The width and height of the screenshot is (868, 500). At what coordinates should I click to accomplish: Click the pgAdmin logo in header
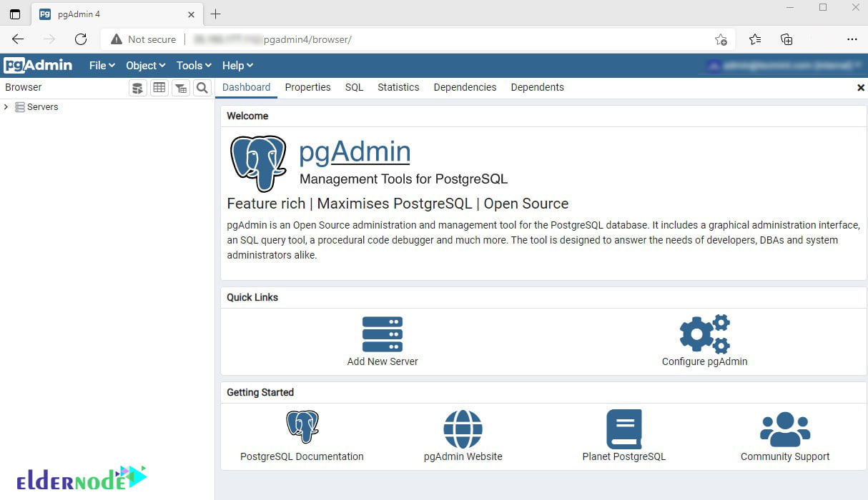click(38, 65)
